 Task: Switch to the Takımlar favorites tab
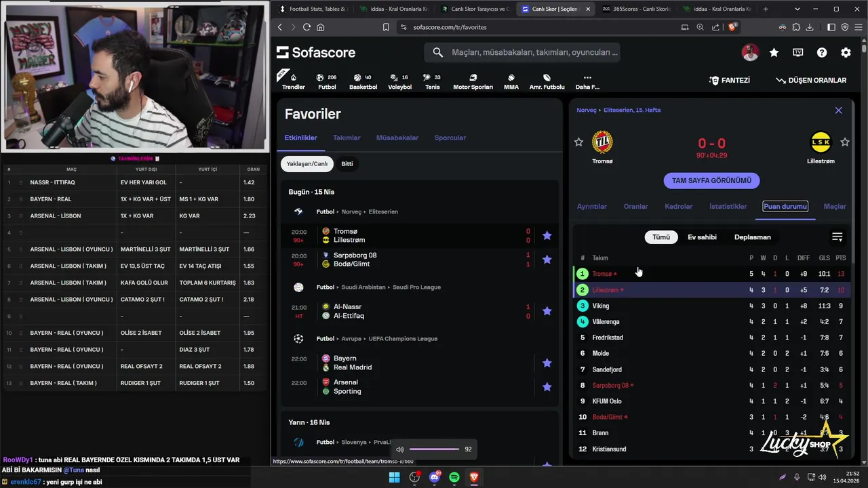click(x=347, y=138)
